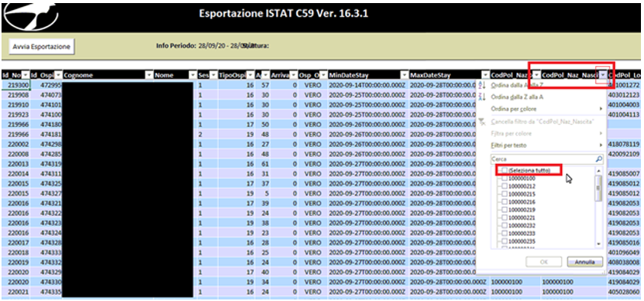Screen dimensions: 644x301
Task: Select cell with Id_Ospi 474298
Action: 46,144
